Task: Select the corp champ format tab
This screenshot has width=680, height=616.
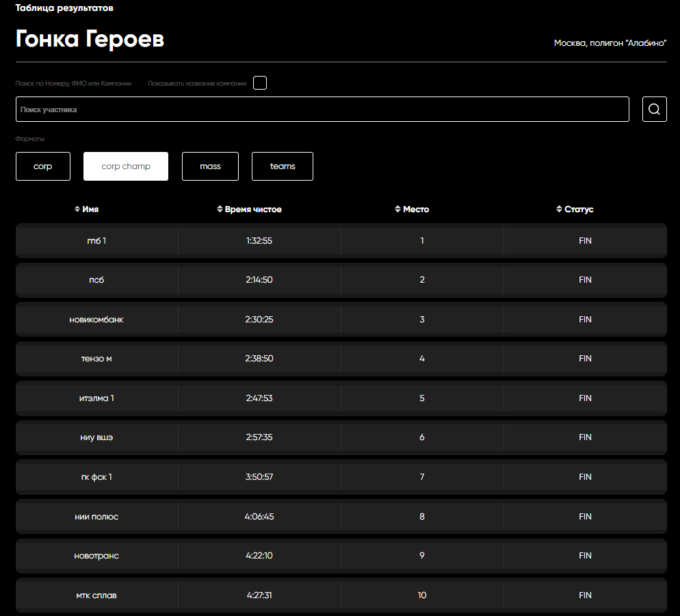Action: pos(125,166)
